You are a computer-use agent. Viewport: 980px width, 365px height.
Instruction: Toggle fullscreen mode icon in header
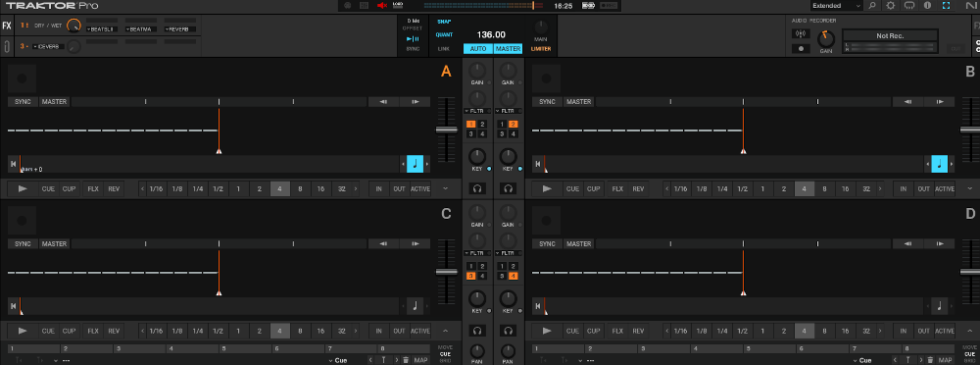946,6
